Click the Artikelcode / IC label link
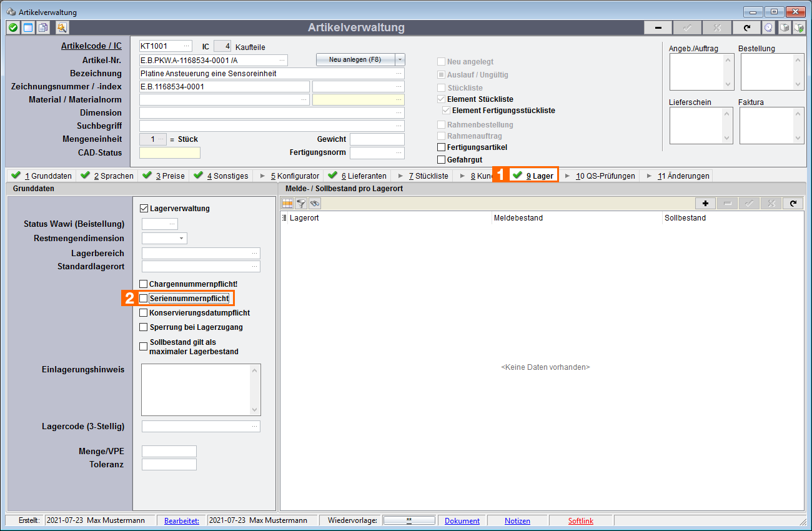This screenshot has height=531, width=812. pos(91,46)
